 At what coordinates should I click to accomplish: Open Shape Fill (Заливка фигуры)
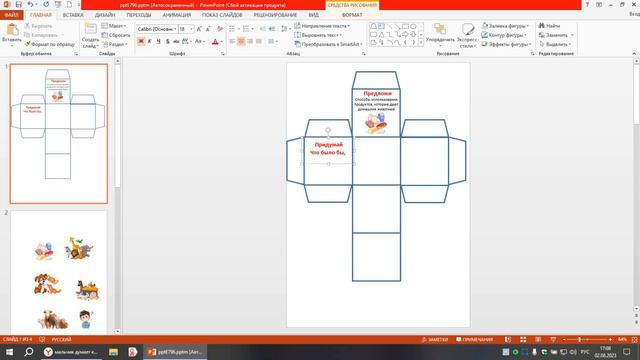pyautogui.click(x=505, y=26)
